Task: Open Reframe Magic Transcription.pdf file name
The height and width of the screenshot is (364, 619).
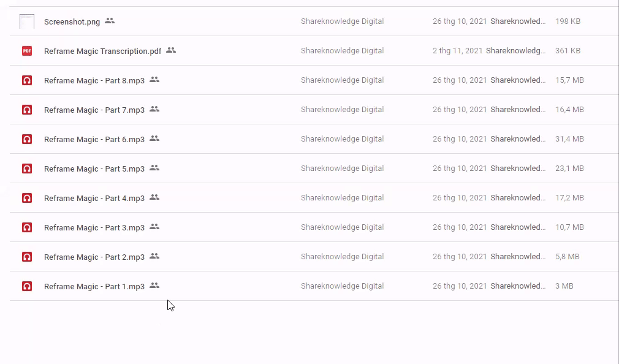Action: [x=102, y=51]
